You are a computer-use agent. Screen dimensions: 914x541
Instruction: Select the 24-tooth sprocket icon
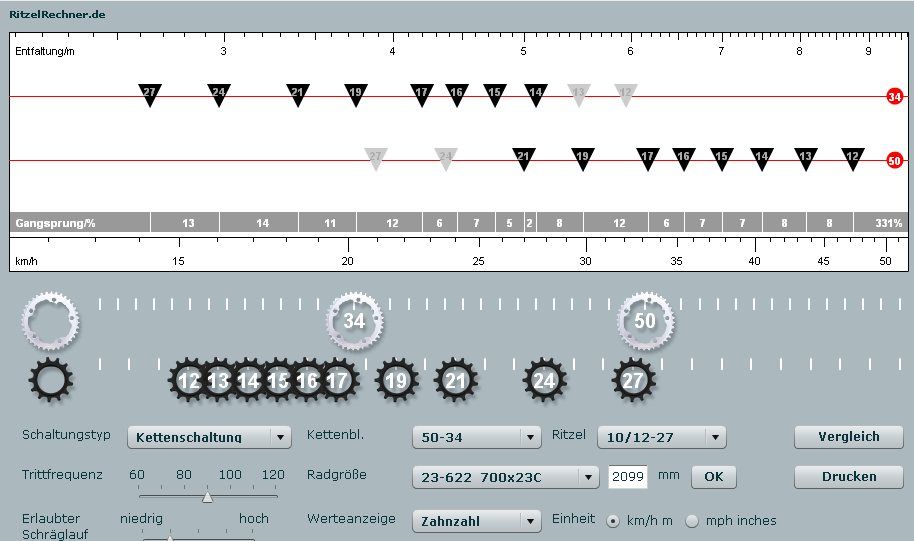tap(544, 381)
